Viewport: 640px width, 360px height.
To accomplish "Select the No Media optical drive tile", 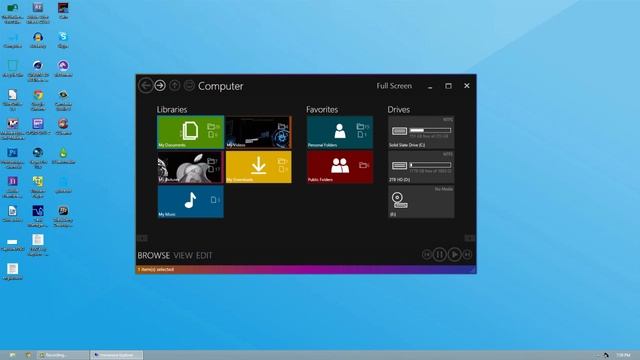I will [421, 202].
